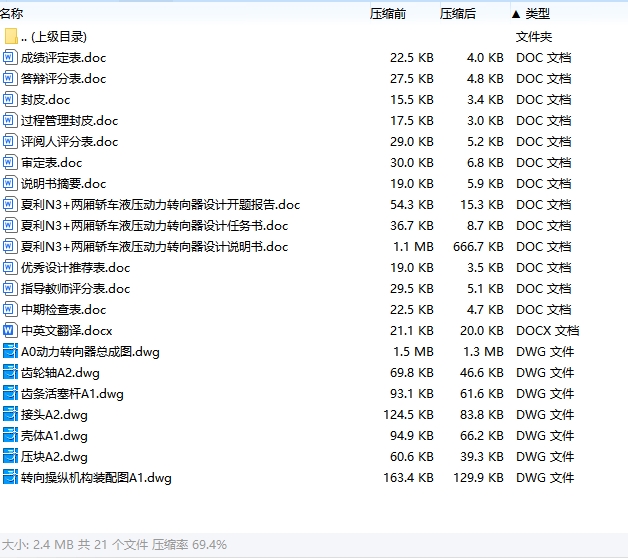The width and height of the screenshot is (628, 558).
Task: Select the 齿条活塞杆A1.dwg file icon
Action: pyautogui.click(x=10, y=393)
